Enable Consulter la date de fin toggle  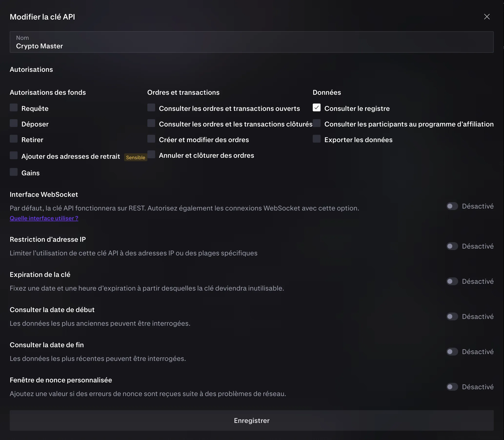452,352
